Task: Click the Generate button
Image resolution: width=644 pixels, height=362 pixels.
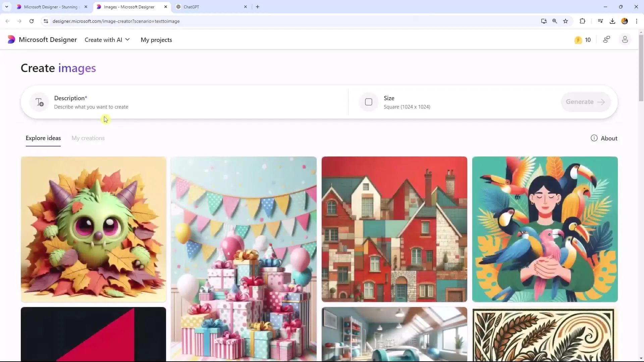Action: click(585, 102)
